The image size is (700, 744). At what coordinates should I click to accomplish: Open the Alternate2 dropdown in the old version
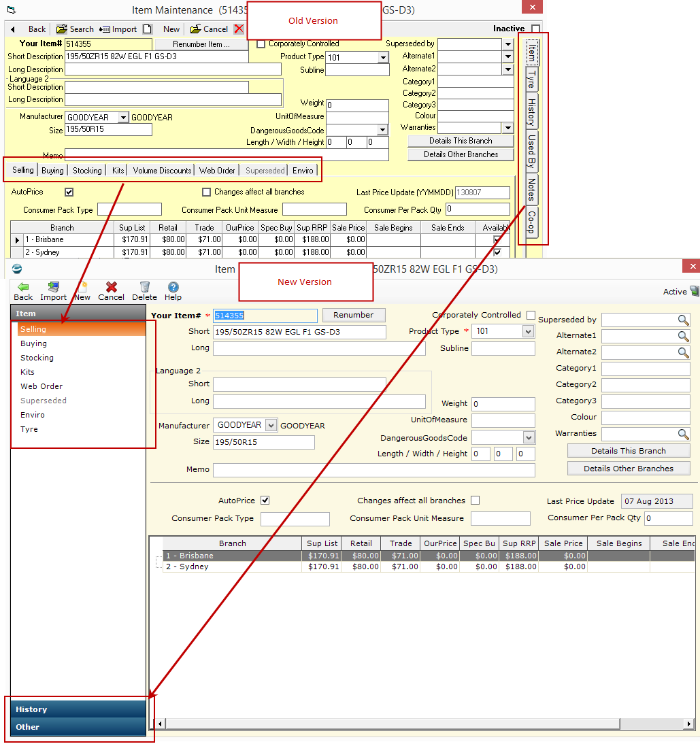(508, 69)
